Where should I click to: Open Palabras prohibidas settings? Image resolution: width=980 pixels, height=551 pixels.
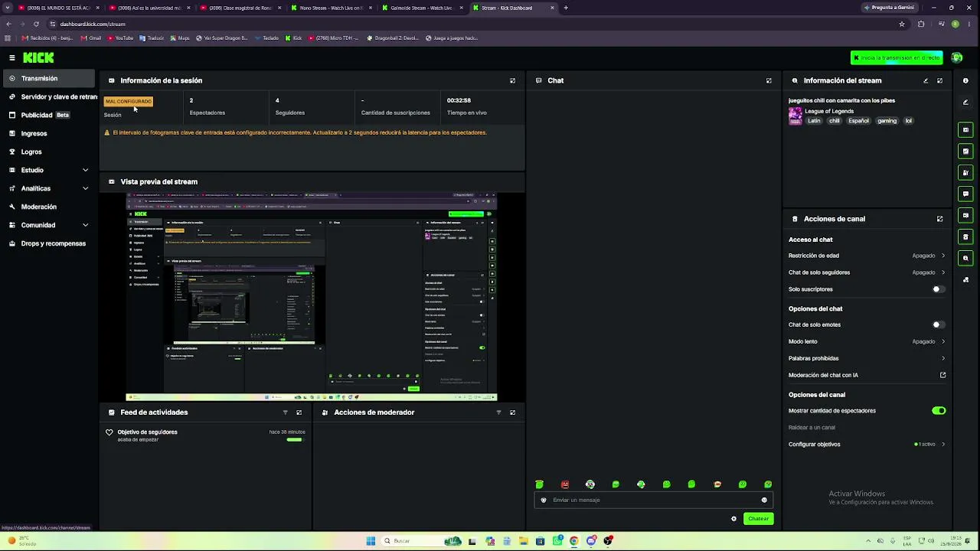[867, 358]
